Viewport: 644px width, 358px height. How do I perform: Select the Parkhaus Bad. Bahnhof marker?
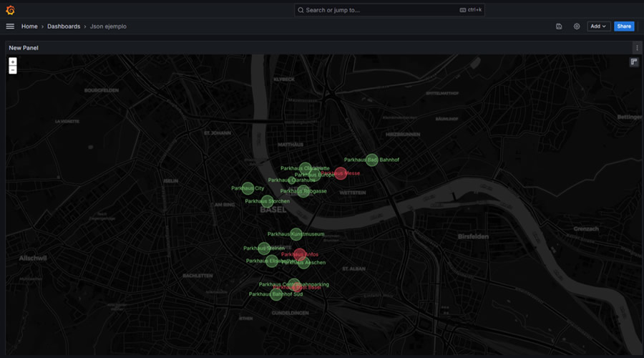372,160
